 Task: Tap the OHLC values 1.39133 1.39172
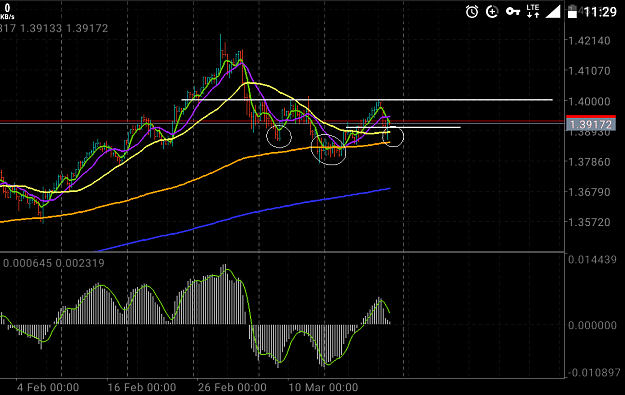pos(64,28)
